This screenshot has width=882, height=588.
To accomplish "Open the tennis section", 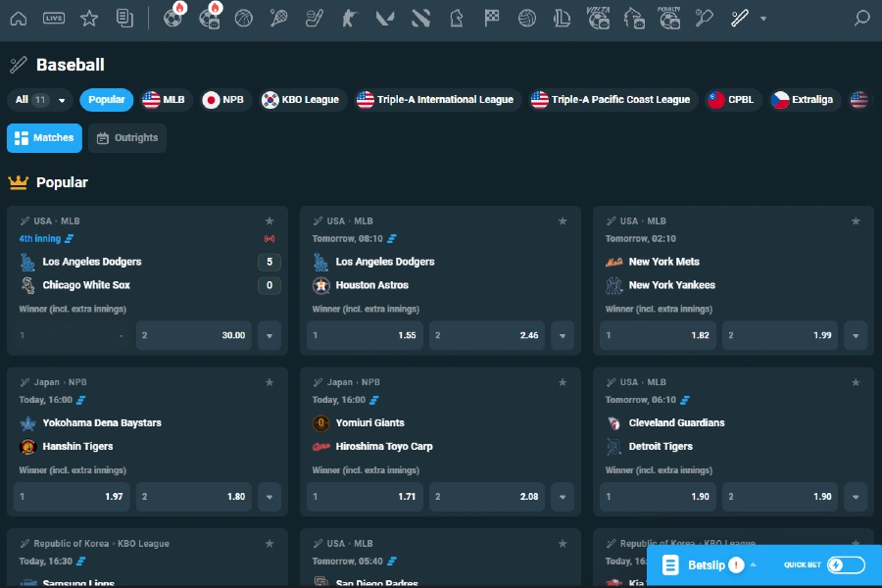I will [x=278, y=17].
